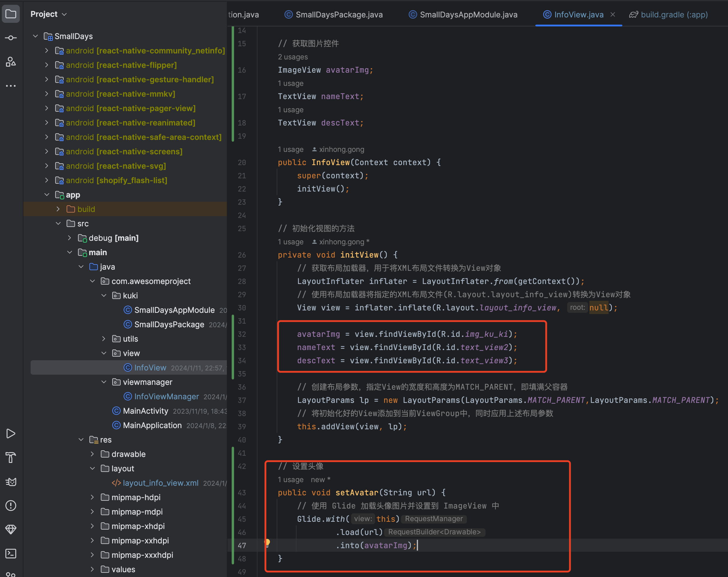The height and width of the screenshot is (577, 728).
Task: Open the Logcat cat icon
Action: [x=11, y=482]
